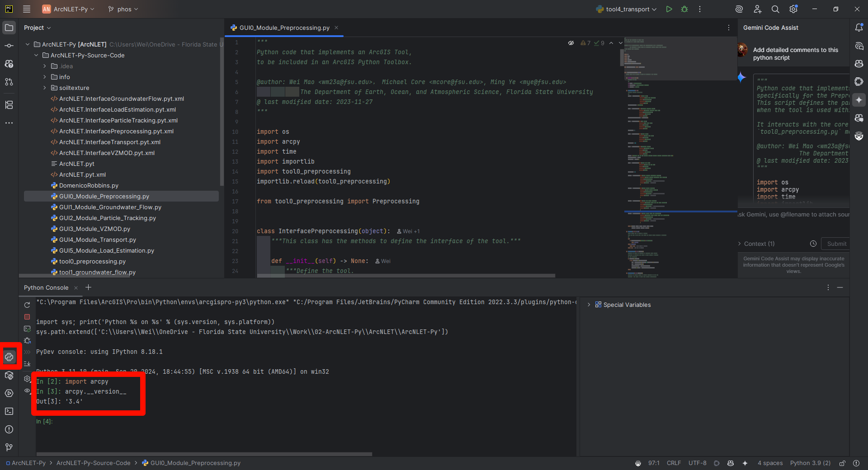Open GitHub Copilot Chat tool window
The height and width of the screenshot is (470, 868).
(x=859, y=118)
